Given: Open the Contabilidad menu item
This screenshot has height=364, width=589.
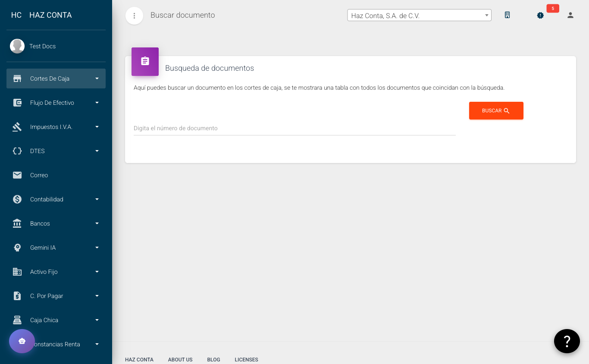Looking at the screenshot, I should tap(56, 199).
